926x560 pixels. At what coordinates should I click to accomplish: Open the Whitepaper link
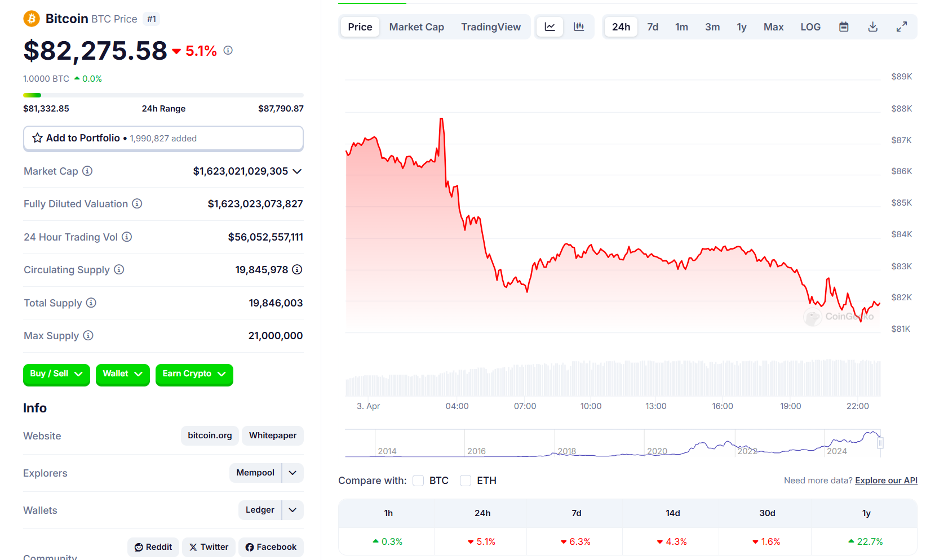[273, 435]
